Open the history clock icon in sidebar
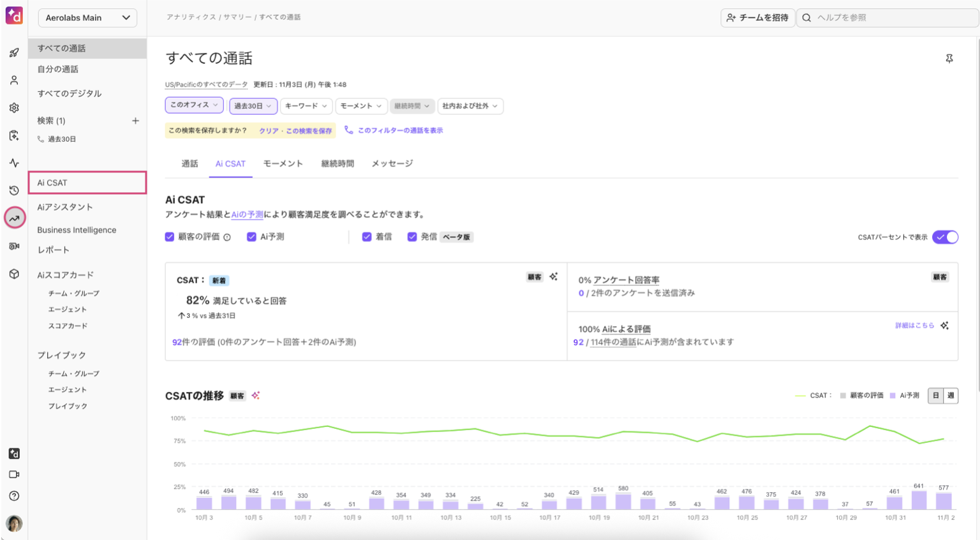The width and height of the screenshot is (980, 540). pyautogui.click(x=14, y=190)
